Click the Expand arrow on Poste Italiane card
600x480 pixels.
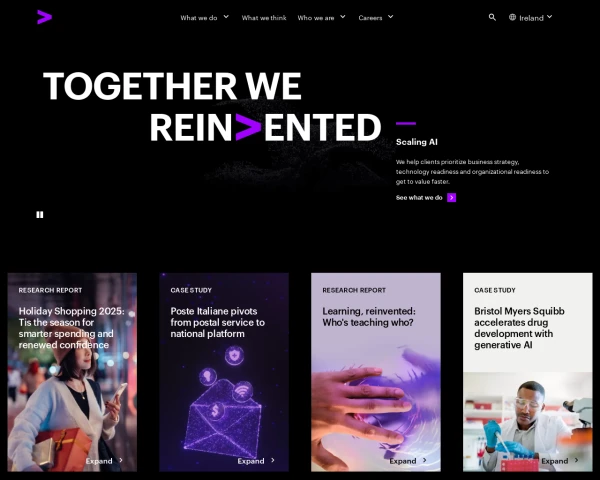click(x=273, y=460)
